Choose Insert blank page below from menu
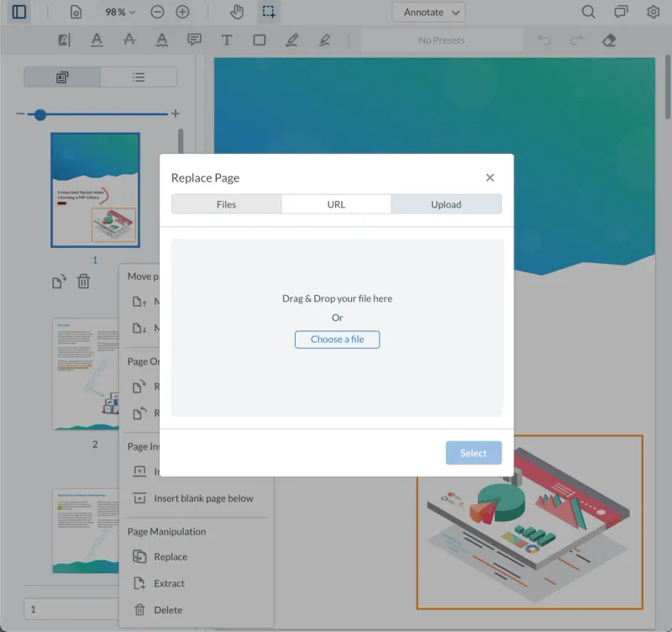The image size is (672, 632). pos(202,498)
